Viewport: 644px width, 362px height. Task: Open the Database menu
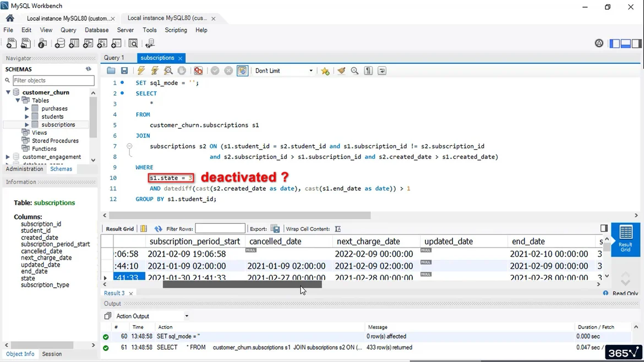click(x=96, y=30)
